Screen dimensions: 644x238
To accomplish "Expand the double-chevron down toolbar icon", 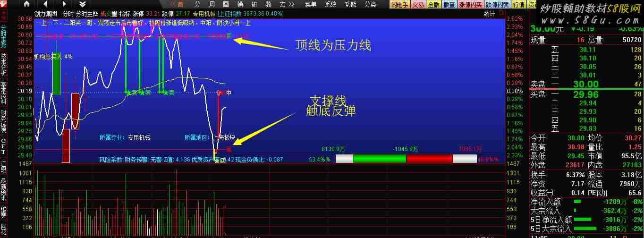I will coord(82,4).
